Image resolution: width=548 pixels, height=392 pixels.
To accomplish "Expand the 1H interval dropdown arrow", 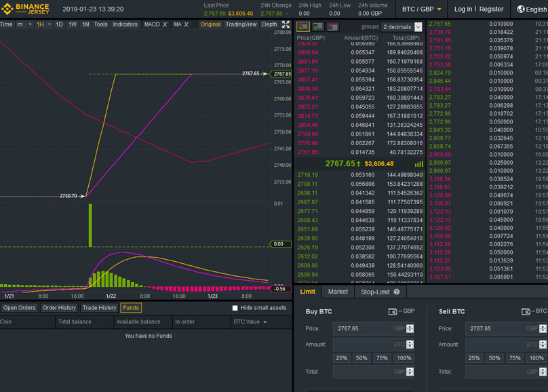I will coord(50,24).
